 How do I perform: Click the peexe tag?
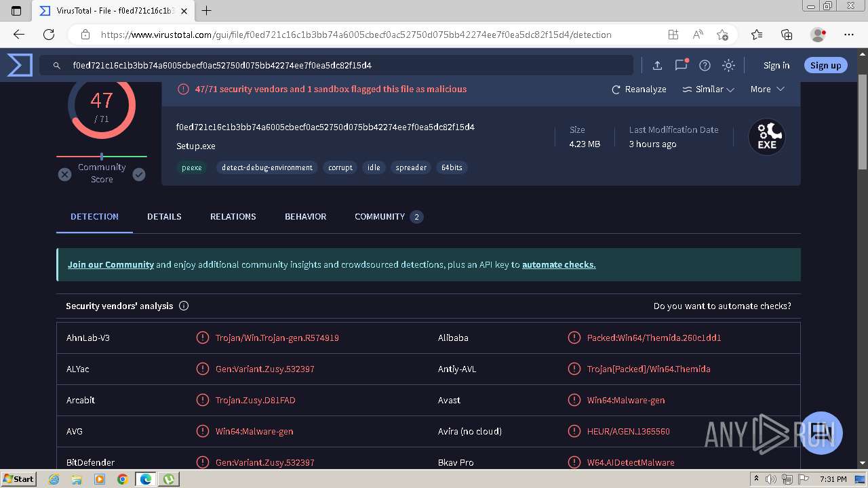coord(192,167)
